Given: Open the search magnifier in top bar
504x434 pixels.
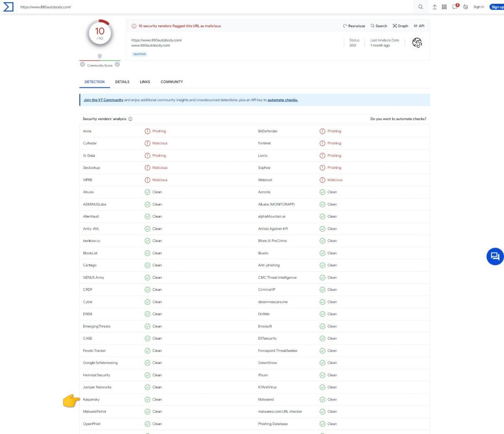Looking at the screenshot, I should [x=420, y=7].
